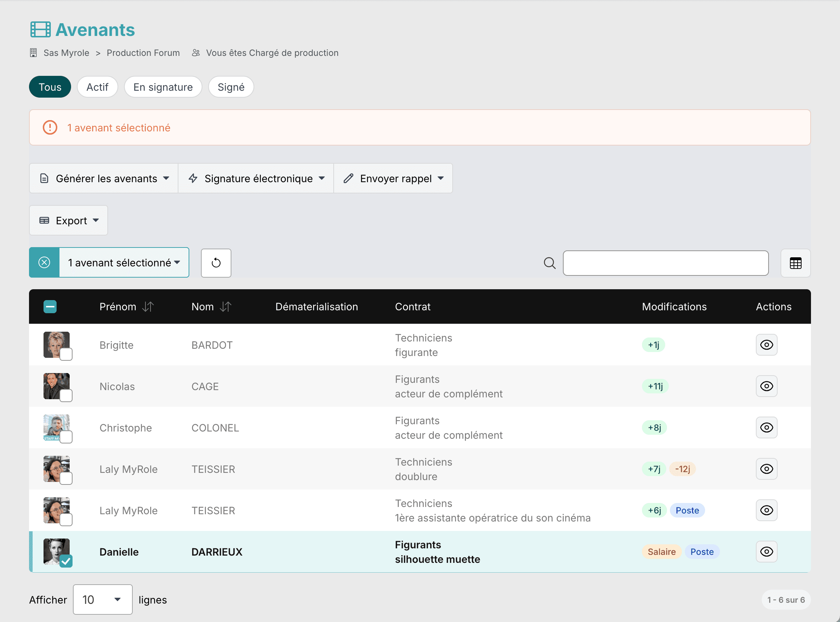Select the Signé filter tab
Viewport: 840px width, 622px height.
[231, 87]
